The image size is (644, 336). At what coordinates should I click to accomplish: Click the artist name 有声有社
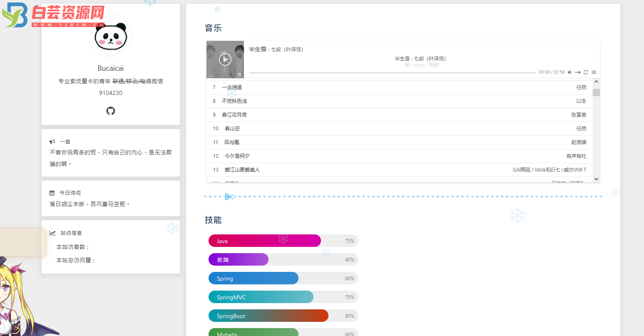coord(576,156)
